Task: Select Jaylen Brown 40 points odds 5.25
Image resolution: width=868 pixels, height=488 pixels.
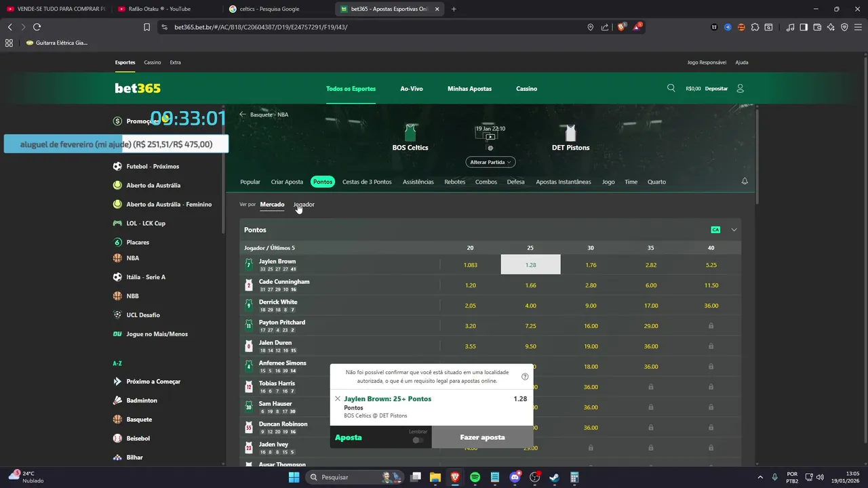Action: (x=711, y=265)
